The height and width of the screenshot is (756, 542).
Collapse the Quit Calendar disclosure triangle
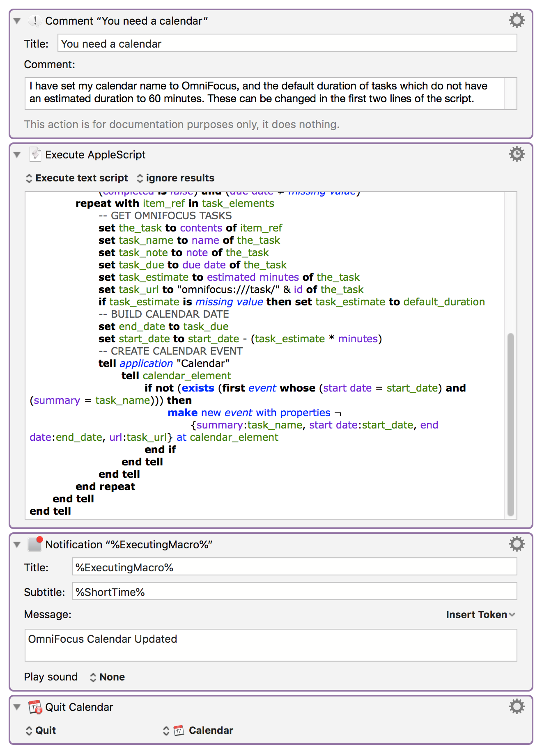pos(17,707)
